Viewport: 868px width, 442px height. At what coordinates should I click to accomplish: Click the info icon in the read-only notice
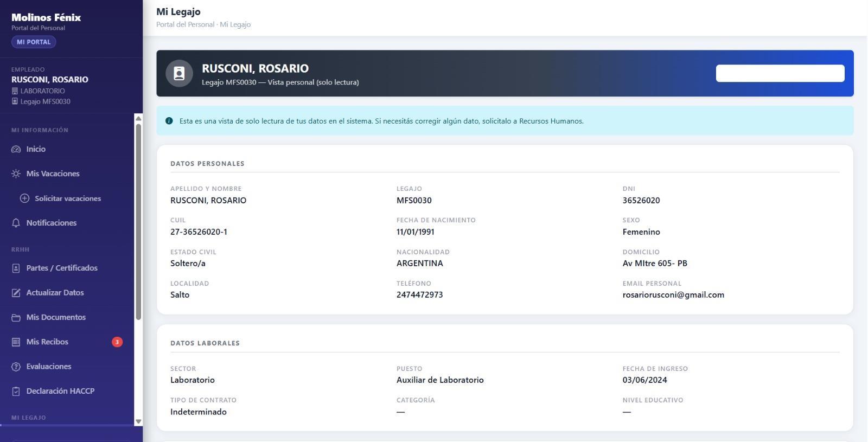coord(169,121)
